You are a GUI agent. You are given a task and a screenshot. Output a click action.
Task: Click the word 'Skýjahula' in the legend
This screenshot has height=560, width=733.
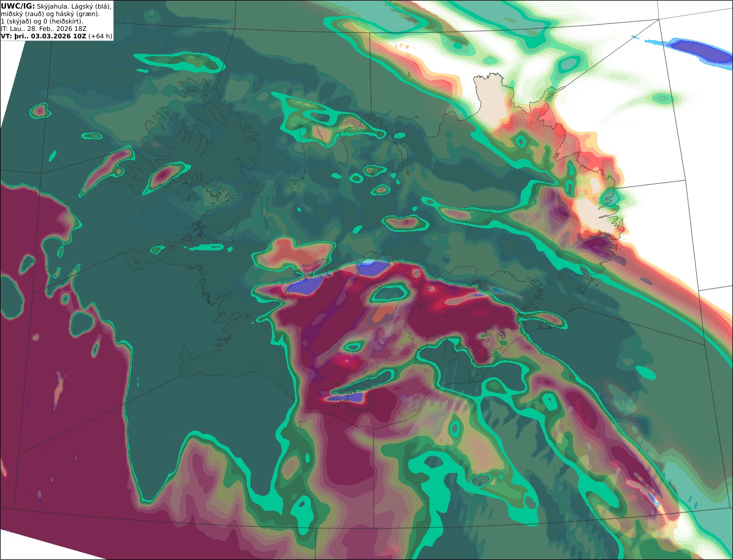pos(52,6)
